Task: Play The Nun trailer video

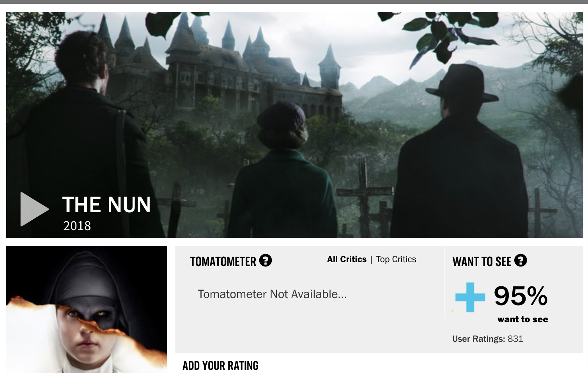Action: (34, 209)
